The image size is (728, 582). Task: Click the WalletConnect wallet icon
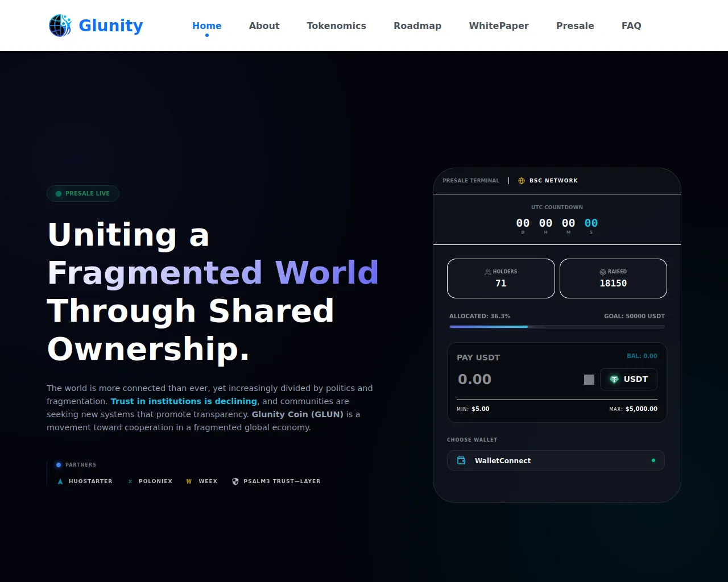pos(462,460)
